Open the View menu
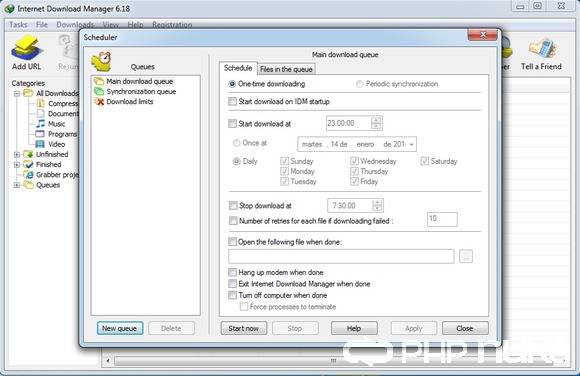 [111, 25]
